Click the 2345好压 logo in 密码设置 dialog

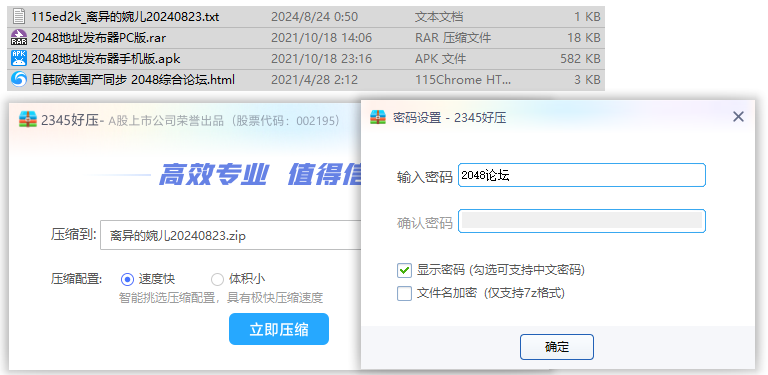tap(378, 117)
